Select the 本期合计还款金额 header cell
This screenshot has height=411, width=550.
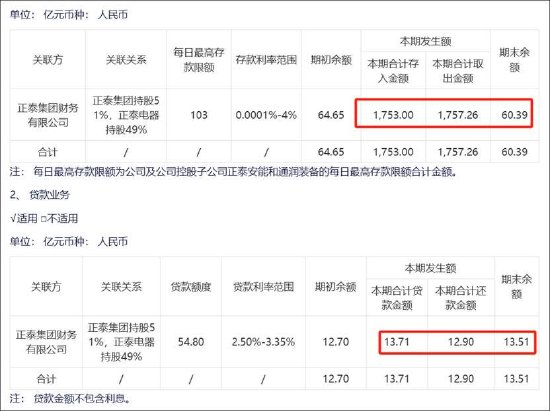461,298
